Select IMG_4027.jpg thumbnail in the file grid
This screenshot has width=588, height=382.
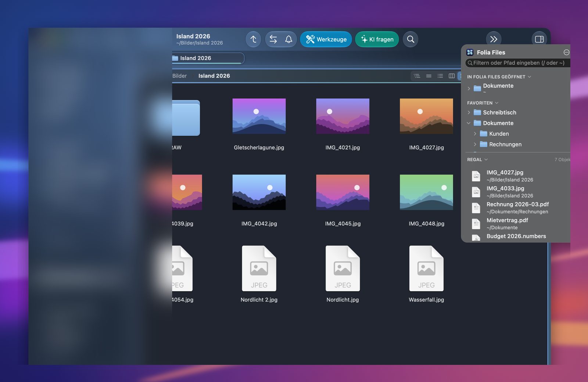coord(426,116)
